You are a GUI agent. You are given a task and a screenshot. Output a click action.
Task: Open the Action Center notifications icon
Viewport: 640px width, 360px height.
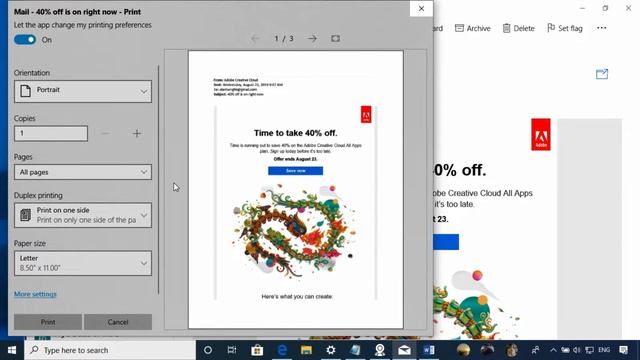pyautogui.click(x=623, y=350)
